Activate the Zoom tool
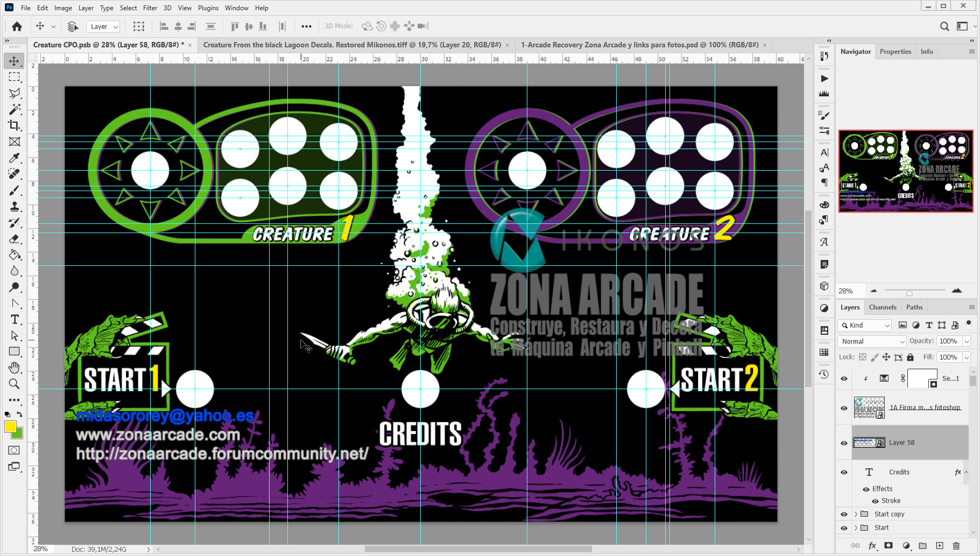 [x=14, y=384]
